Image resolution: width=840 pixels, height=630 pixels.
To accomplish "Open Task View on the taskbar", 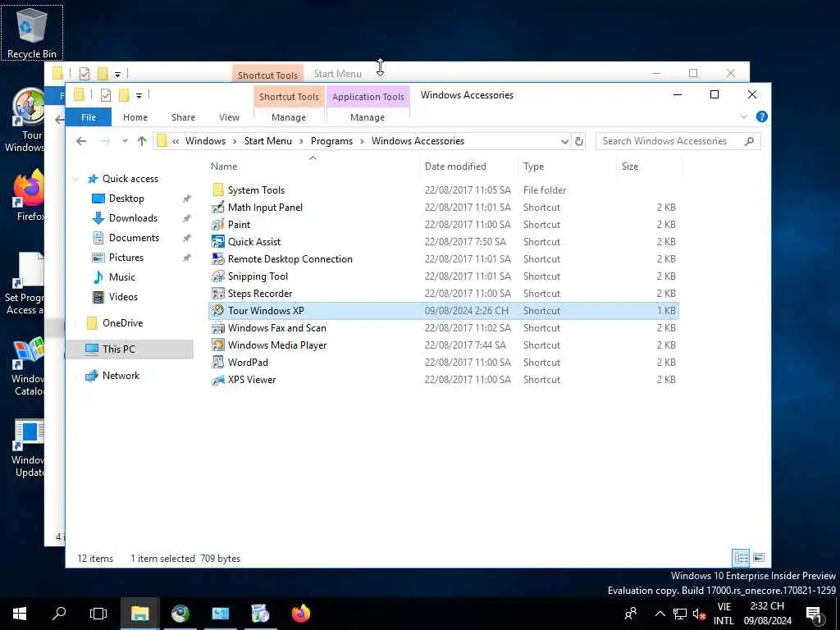I will pos(98,614).
